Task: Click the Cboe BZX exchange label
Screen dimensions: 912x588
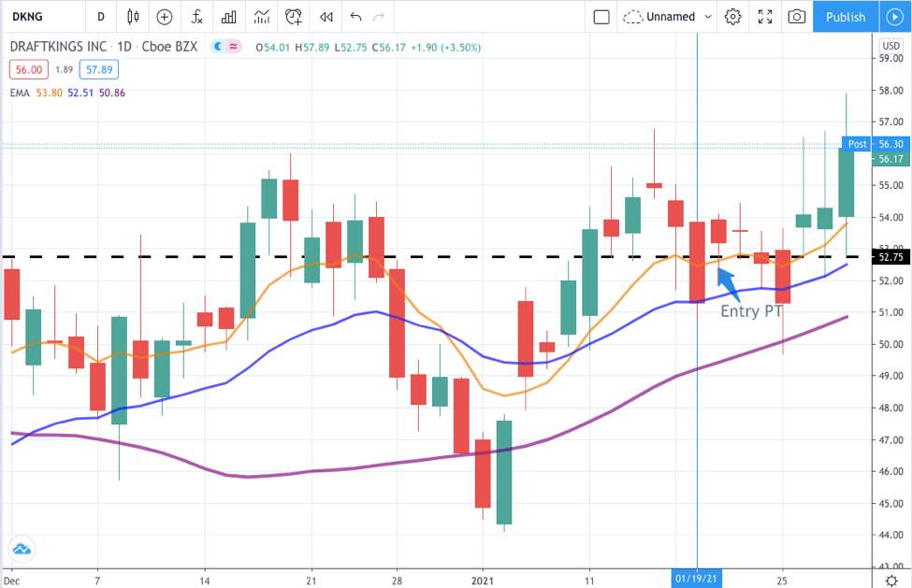Action: pos(170,47)
